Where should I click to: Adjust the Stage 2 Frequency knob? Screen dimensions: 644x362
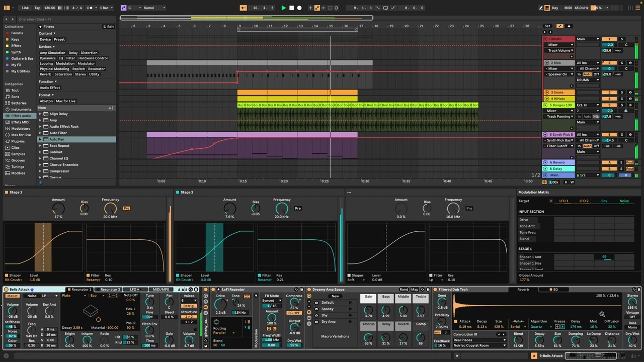coord(282,208)
